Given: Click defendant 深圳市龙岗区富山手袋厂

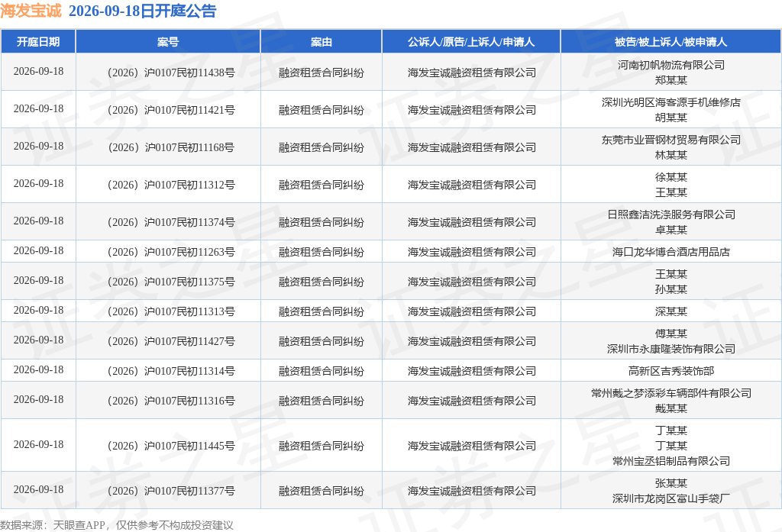Looking at the screenshot, I should (x=671, y=498).
